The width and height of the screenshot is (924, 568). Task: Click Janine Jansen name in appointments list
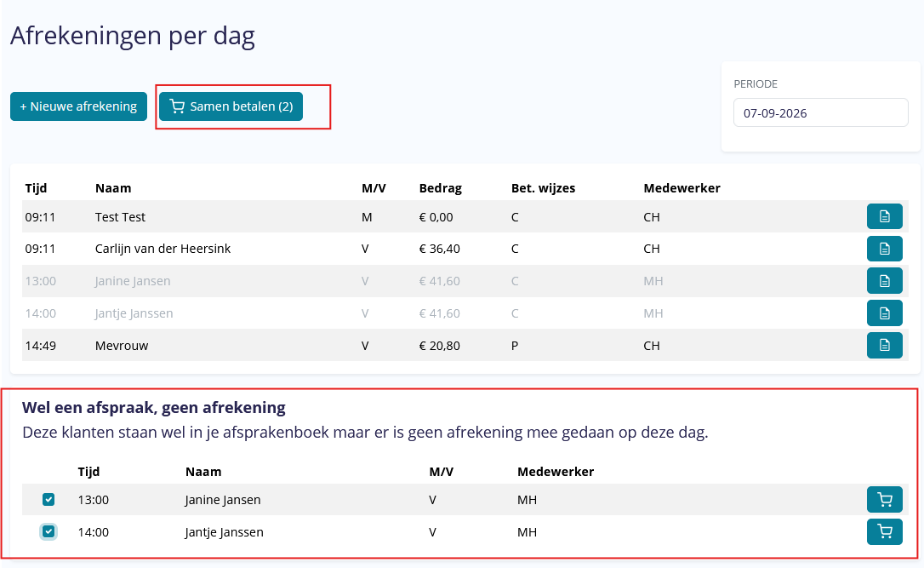(x=223, y=500)
